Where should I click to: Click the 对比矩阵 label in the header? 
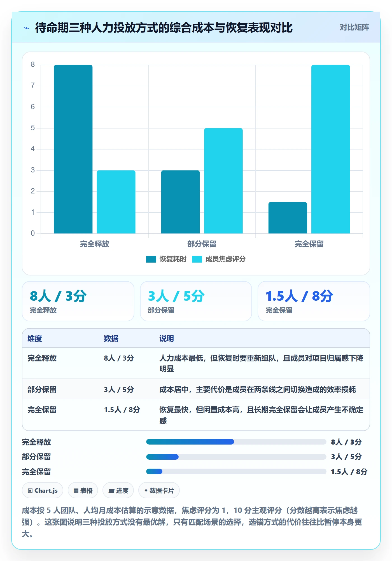click(x=354, y=27)
